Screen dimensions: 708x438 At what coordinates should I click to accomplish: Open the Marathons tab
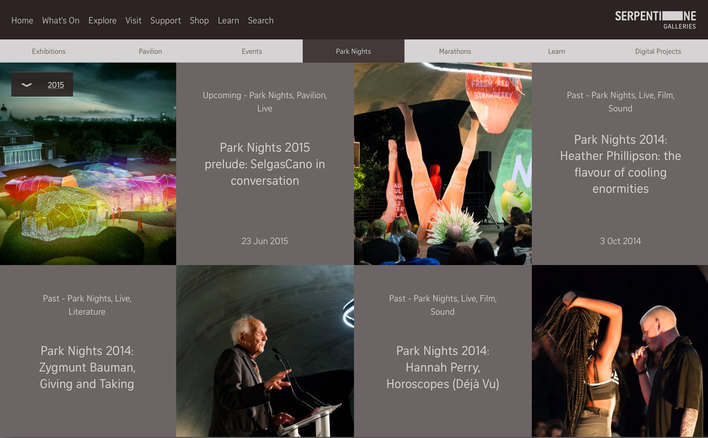coord(455,51)
